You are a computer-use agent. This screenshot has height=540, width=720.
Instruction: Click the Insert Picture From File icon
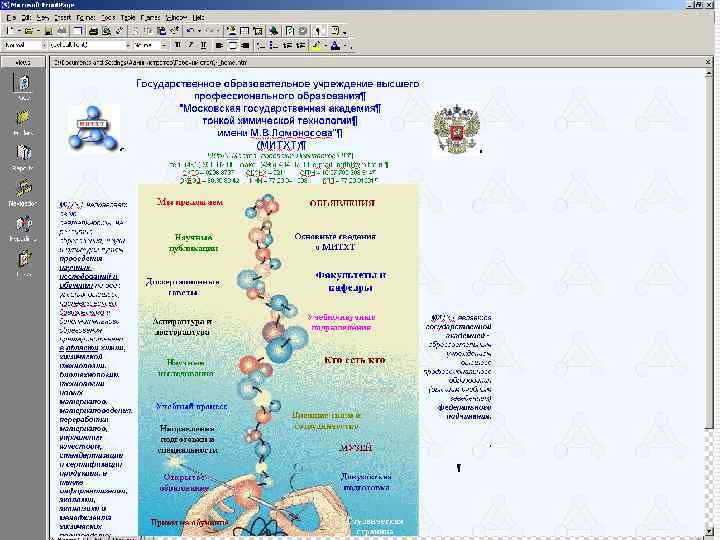point(258,31)
